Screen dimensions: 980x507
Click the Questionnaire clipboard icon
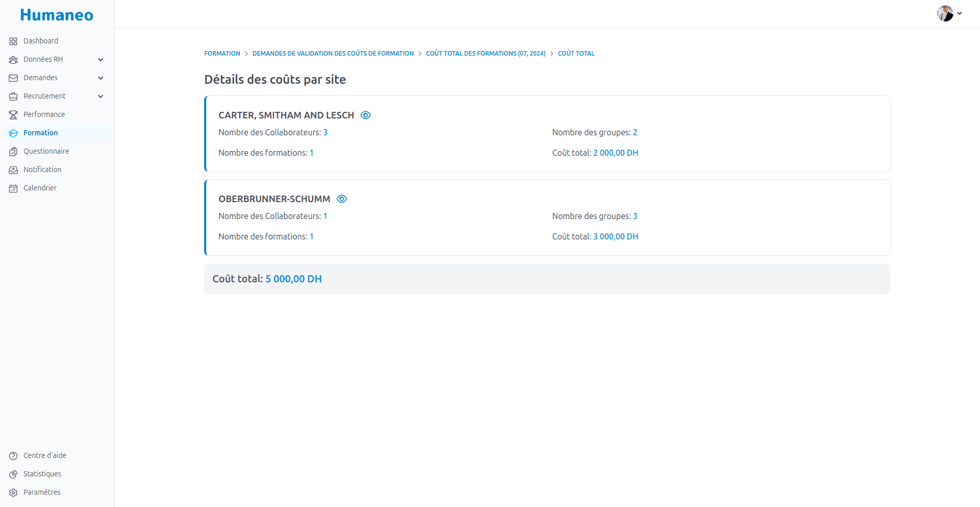pyautogui.click(x=13, y=152)
